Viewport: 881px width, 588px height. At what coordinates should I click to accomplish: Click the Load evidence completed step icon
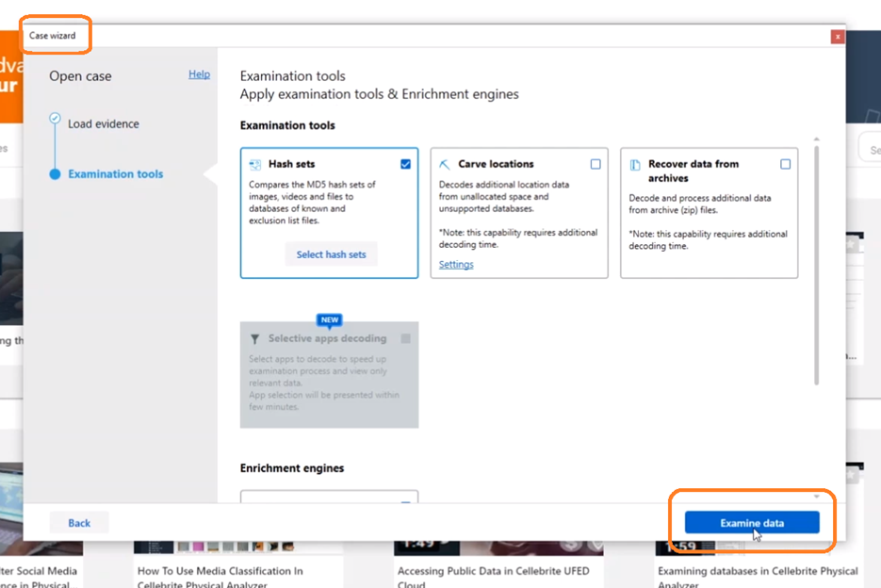55,118
